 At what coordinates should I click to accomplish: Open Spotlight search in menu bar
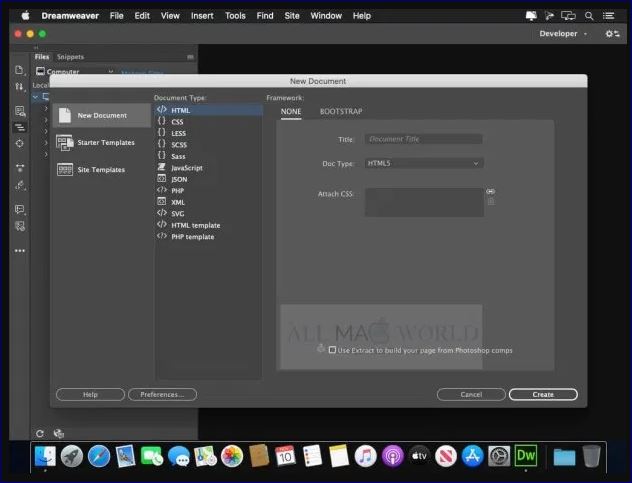[x=589, y=16]
